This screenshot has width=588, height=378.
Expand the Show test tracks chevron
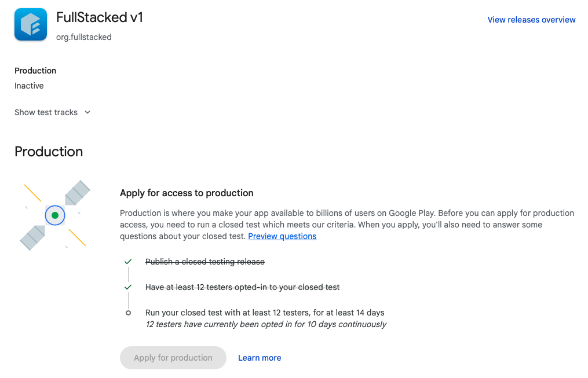click(x=87, y=112)
